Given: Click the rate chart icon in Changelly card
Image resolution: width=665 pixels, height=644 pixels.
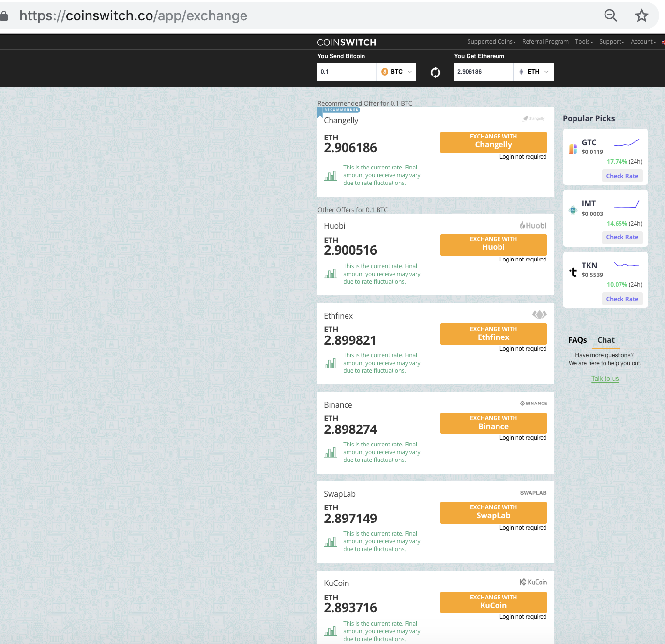Looking at the screenshot, I should (x=331, y=176).
